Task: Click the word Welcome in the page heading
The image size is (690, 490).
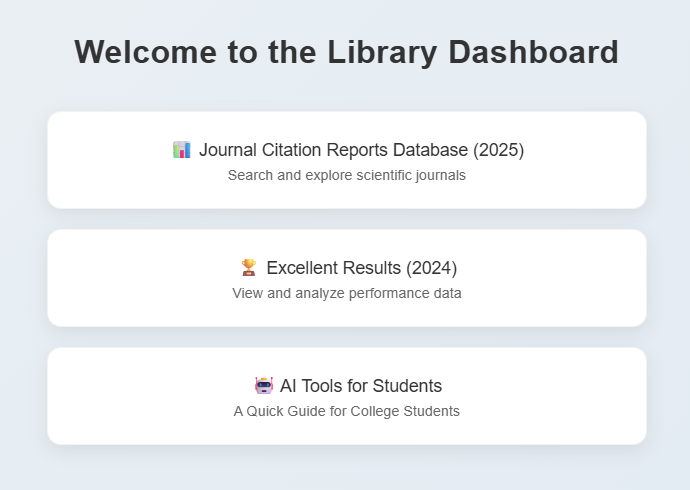Action: pos(146,52)
